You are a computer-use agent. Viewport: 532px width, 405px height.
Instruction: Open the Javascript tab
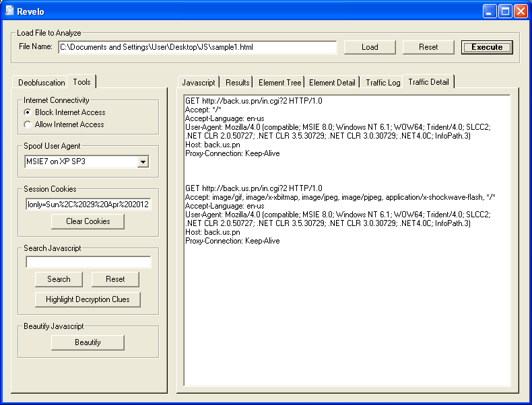click(199, 83)
